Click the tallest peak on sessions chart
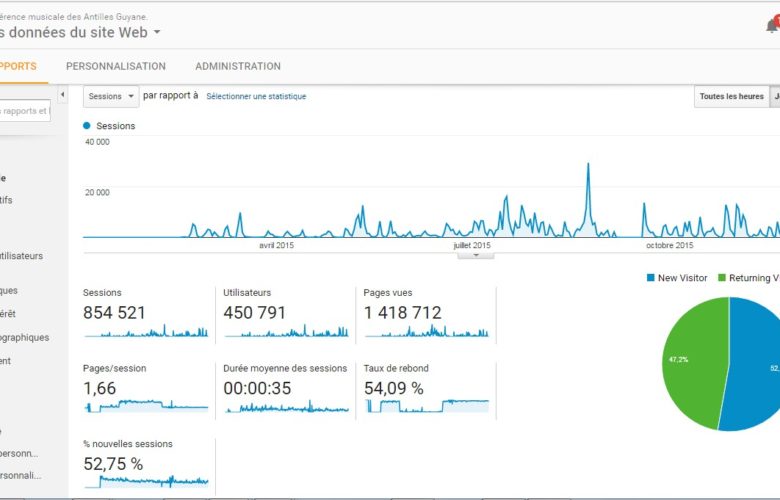This screenshot has height=500, width=780. pos(588,165)
